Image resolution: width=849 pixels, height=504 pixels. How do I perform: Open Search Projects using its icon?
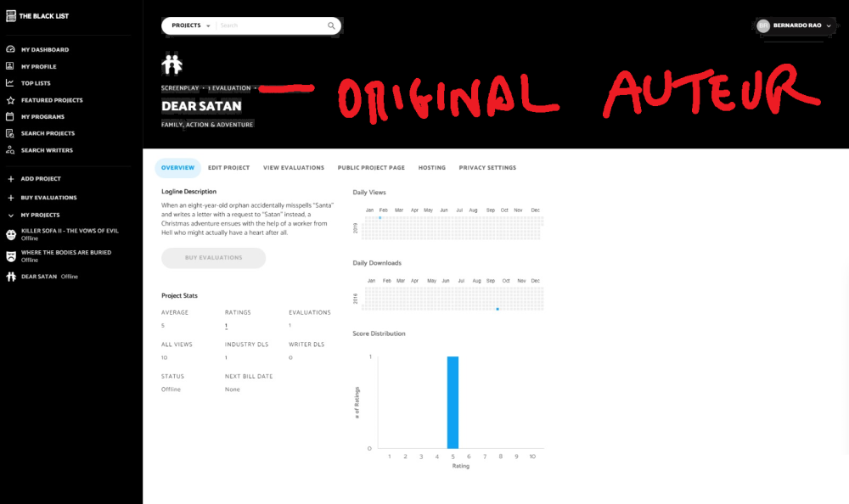point(10,133)
